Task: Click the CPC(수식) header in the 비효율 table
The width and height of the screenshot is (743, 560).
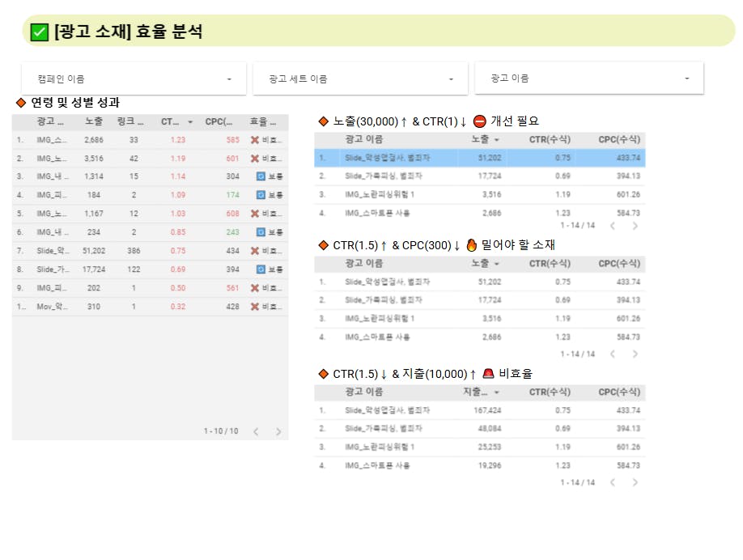Action: tap(619, 392)
